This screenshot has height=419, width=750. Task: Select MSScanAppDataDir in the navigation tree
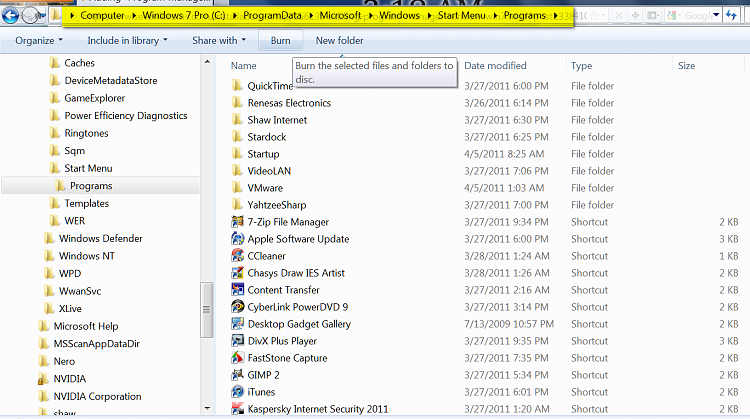[96, 343]
